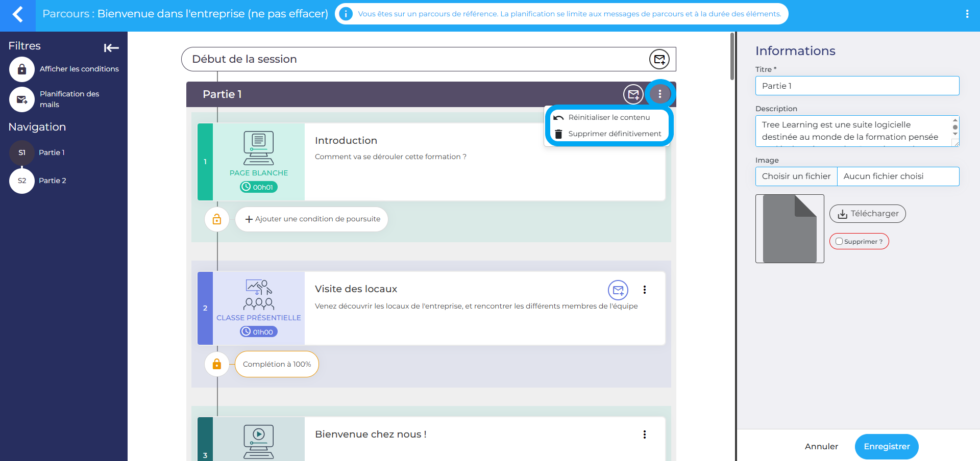Click lock icon below Introduction step
The height and width of the screenshot is (461, 980).
pos(217,219)
